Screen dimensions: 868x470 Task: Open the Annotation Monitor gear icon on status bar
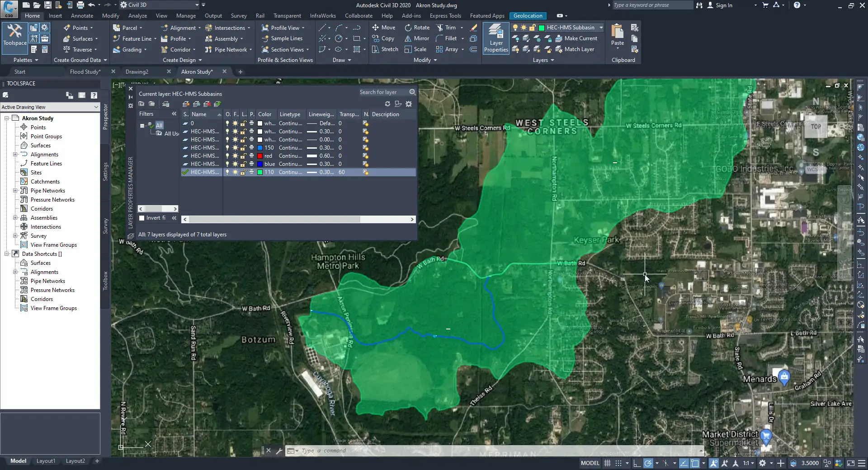[763, 463]
